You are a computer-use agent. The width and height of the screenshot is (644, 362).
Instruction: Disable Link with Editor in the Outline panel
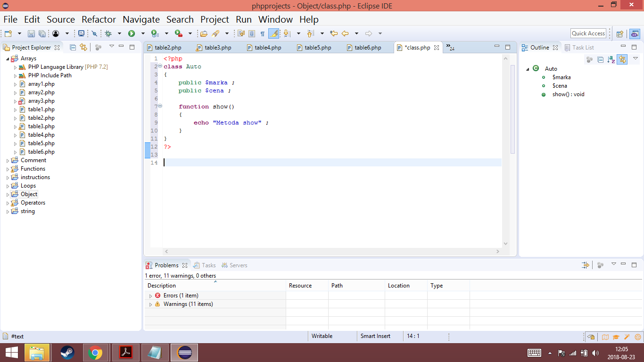tap(622, 59)
